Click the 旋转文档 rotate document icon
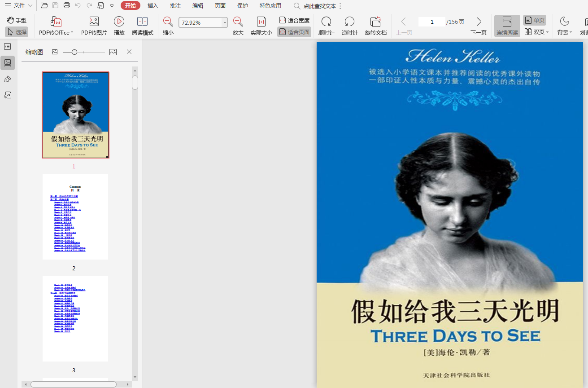Screen dimensions: 588x388 pyautogui.click(x=375, y=22)
